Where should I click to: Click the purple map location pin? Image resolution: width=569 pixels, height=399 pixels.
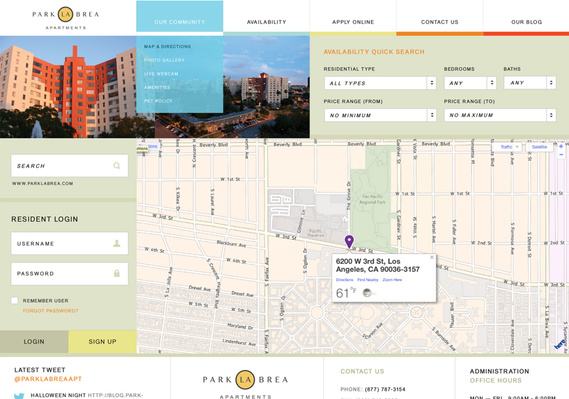tap(349, 242)
